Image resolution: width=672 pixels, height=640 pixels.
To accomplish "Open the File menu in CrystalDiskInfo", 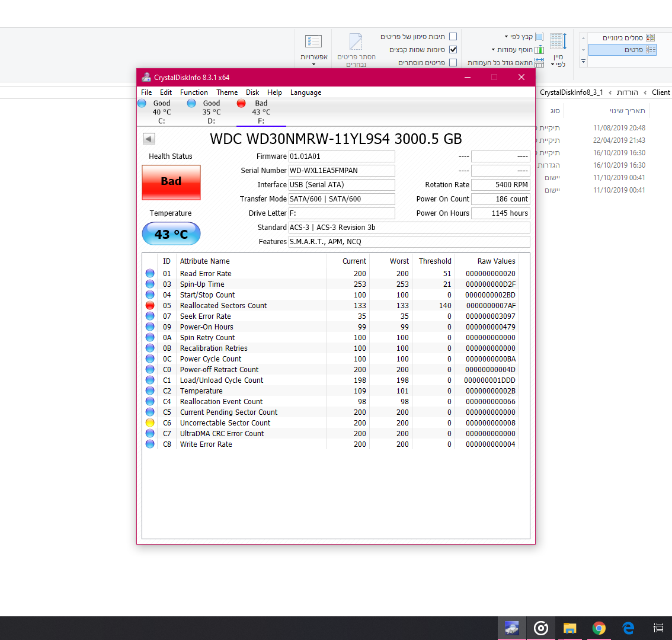I will pyautogui.click(x=146, y=92).
